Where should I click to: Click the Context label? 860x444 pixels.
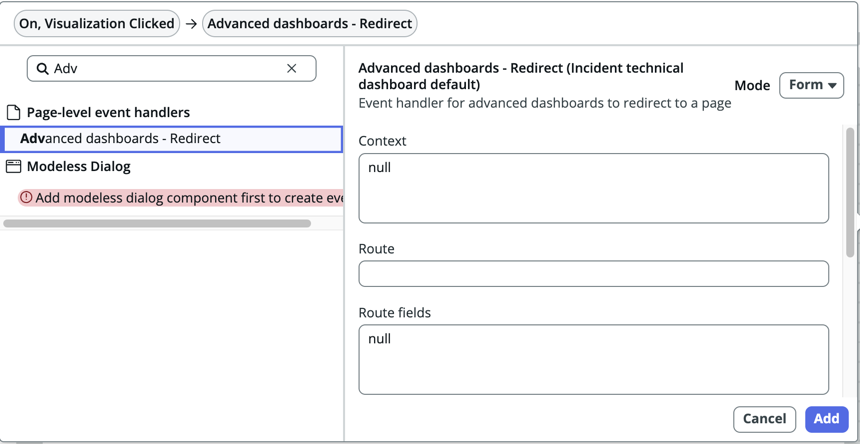click(382, 141)
